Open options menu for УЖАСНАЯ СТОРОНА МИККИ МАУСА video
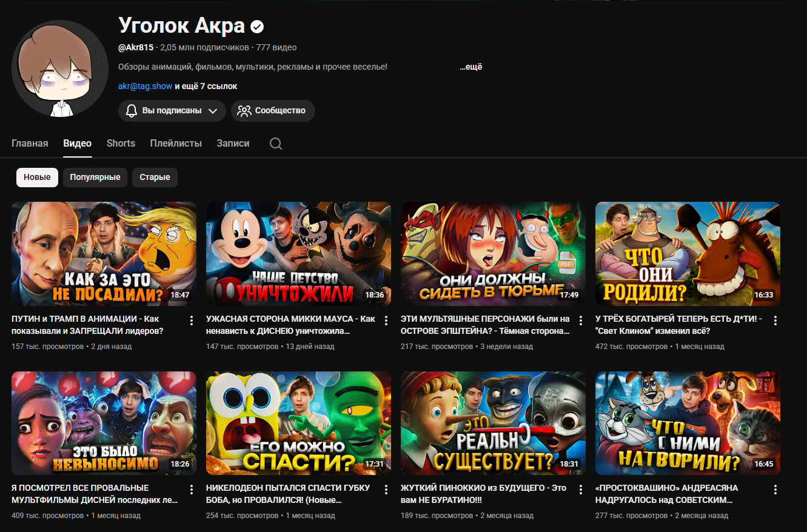Viewport: 807px width, 532px height. pyautogui.click(x=386, y=321)
